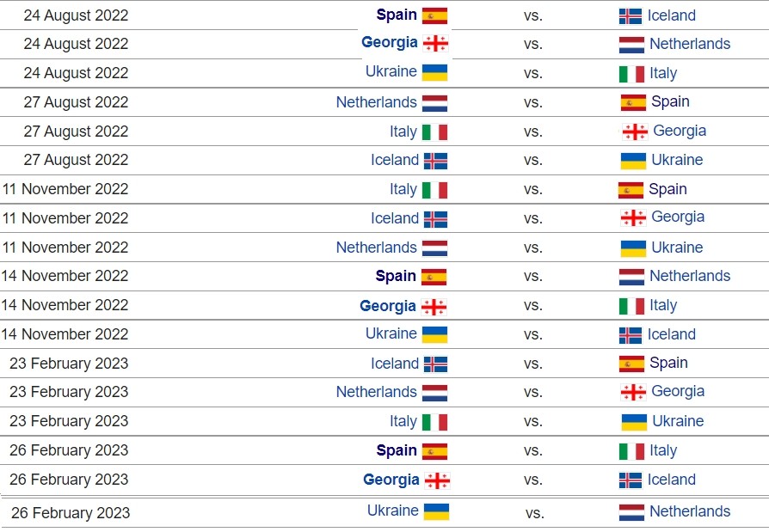The width and height of the screenshot is (769, 532).
Task: Open Spain link opposite Netherlands on 27 August
Action: (x=670, y=101)
